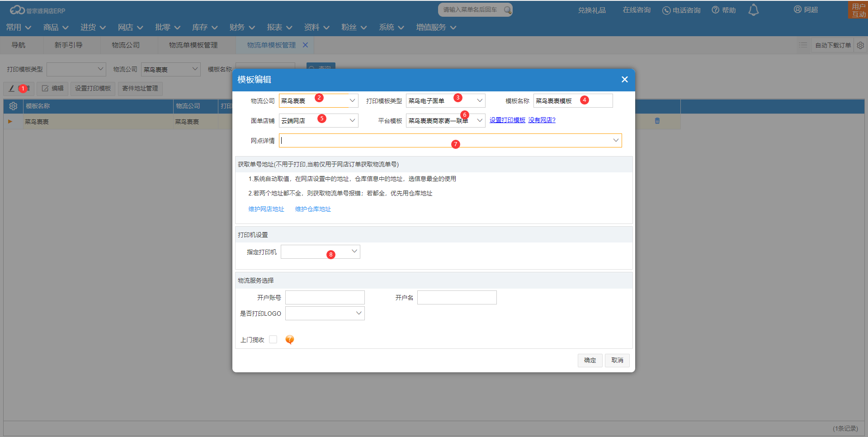The height and width of the screenshot is (437, 868).
Task: Open the 维护网店地址 link
Action: [x=266, y=209]
